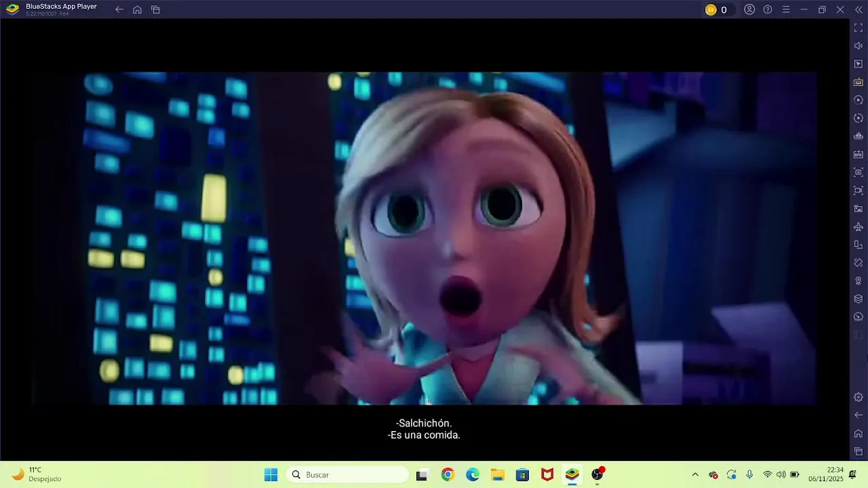Click the BlueStacks logo in title bar
868x488 pixels.
[x=12, y=9]
